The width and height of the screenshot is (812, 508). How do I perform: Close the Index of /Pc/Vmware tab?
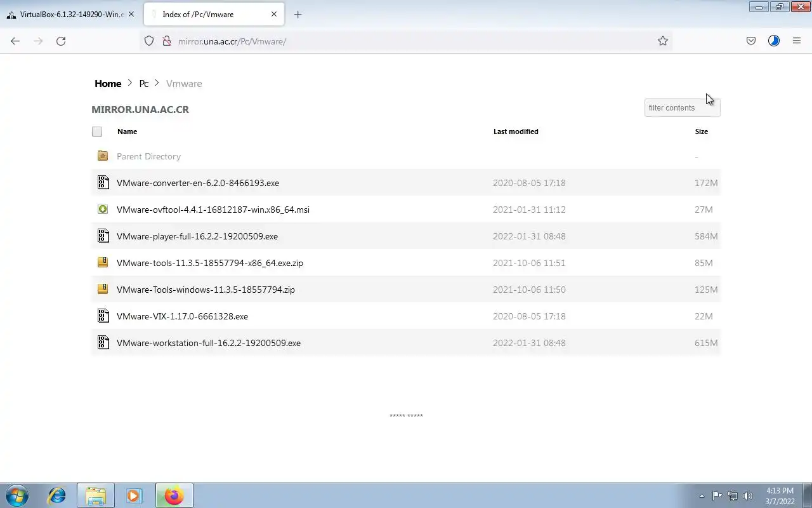click(274, 14)
